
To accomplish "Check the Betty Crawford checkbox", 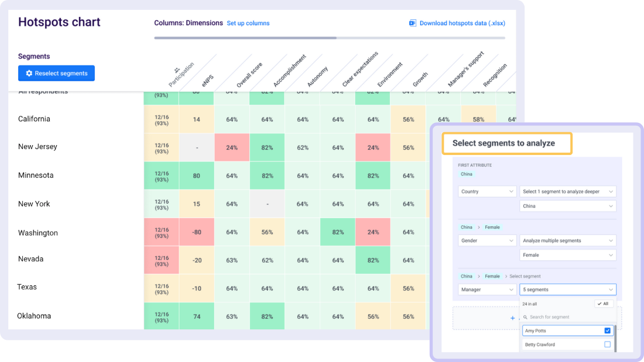I will [x=608, y=344].
